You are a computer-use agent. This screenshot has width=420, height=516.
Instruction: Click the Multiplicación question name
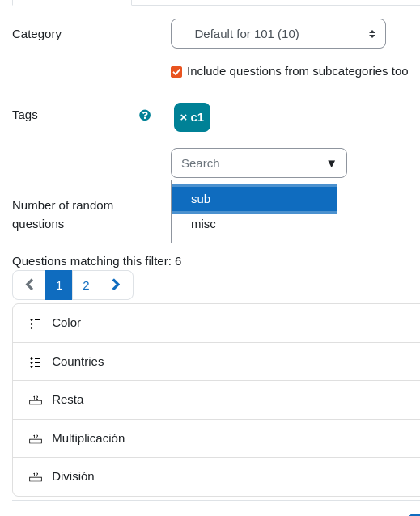click(x=88, y=438)
